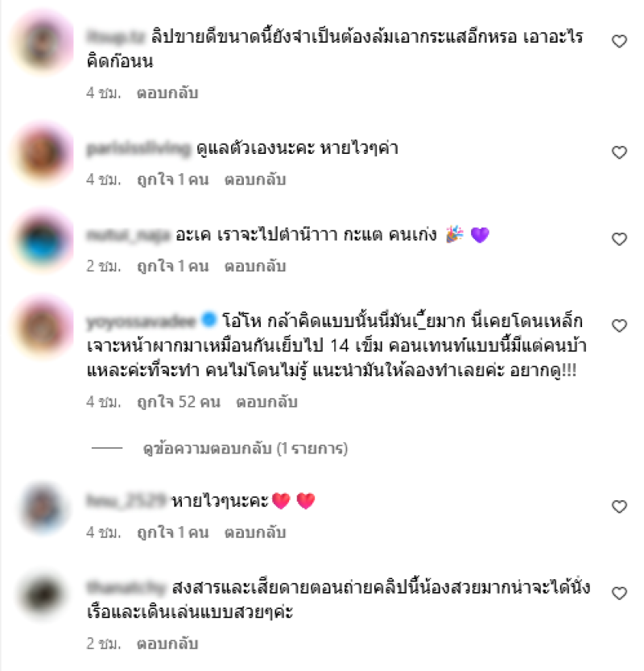Open the blurred username of the second commenter

pos(138,148)
